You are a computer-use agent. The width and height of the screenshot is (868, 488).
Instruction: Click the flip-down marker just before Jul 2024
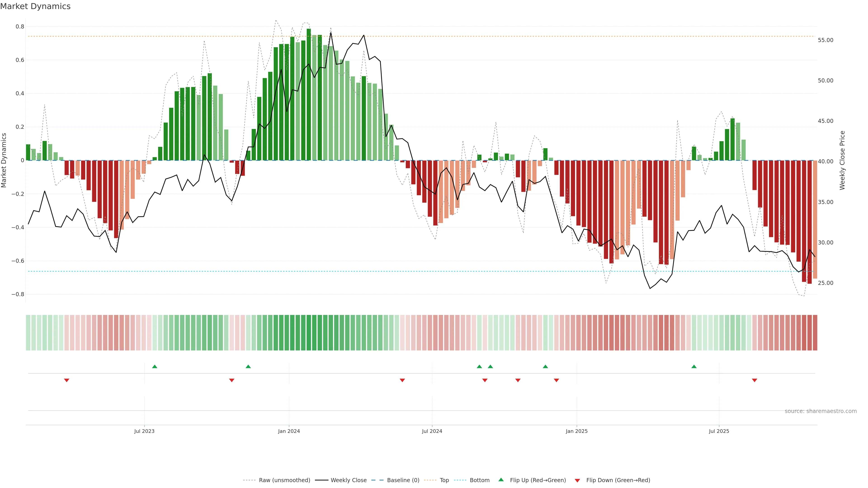pos(402,380)
